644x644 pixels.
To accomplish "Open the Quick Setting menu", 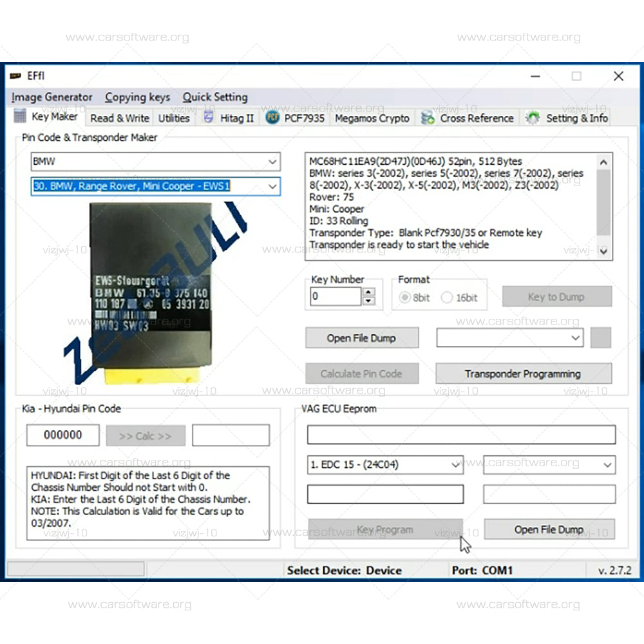I will coord(215,97).
